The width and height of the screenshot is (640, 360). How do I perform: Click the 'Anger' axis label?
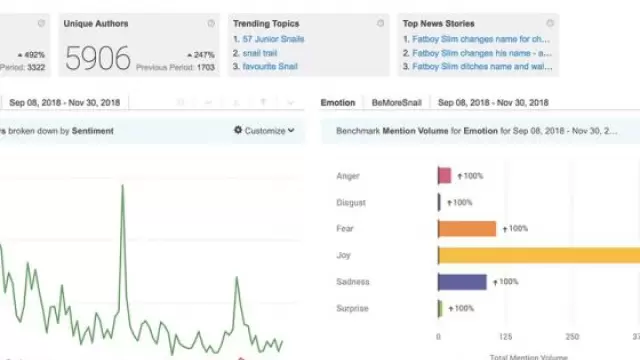point(348,176)
